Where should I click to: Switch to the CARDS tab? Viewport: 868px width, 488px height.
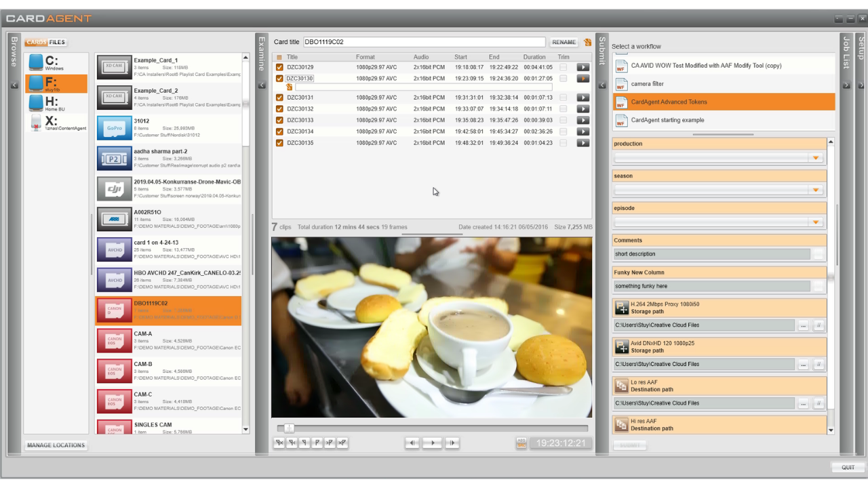36,43
